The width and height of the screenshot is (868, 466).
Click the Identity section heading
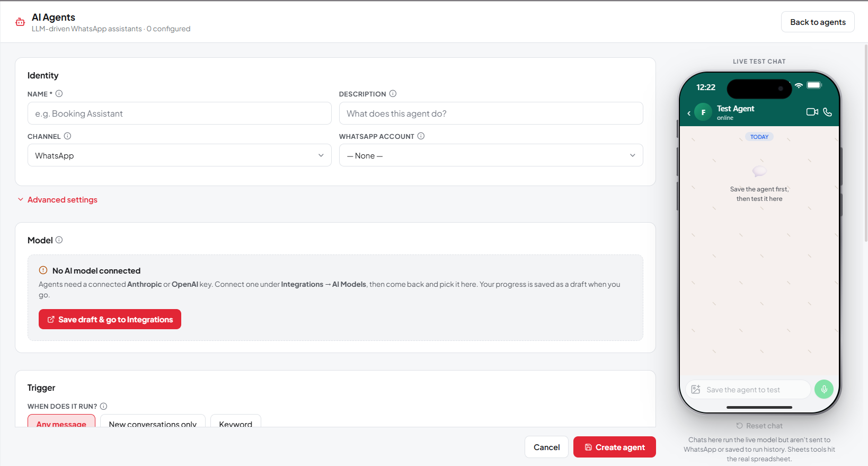click(43, 75)
